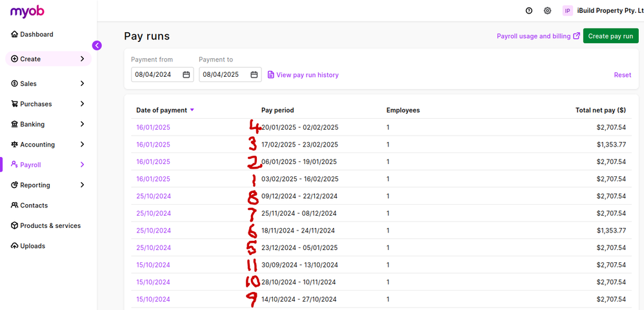
Task: Open the Banking menu
Action: pyautogui.click(x=32, y=124)
